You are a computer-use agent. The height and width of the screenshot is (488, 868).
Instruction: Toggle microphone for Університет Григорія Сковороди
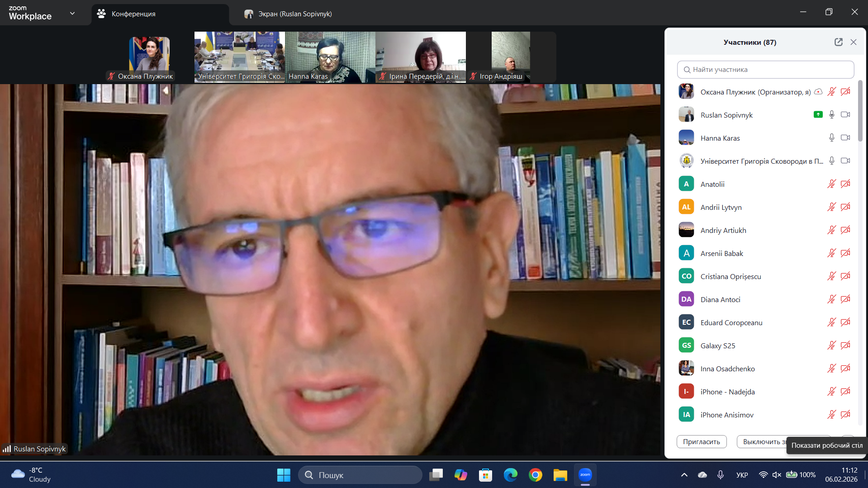(x=831, y=161)
